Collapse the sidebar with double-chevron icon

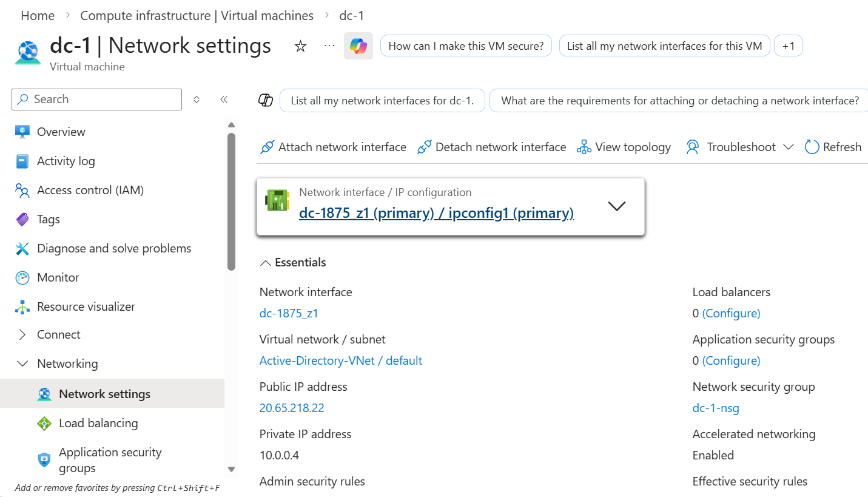coord(224,100)
